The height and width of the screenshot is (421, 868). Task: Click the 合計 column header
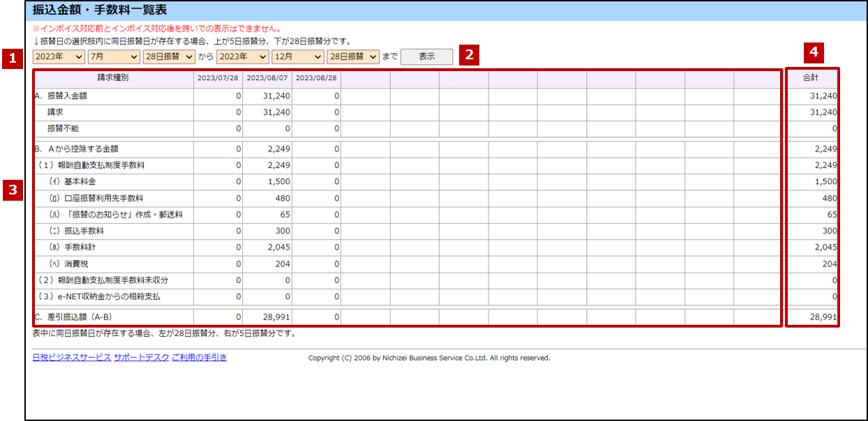pyautogui.click(x=811, y=78)
